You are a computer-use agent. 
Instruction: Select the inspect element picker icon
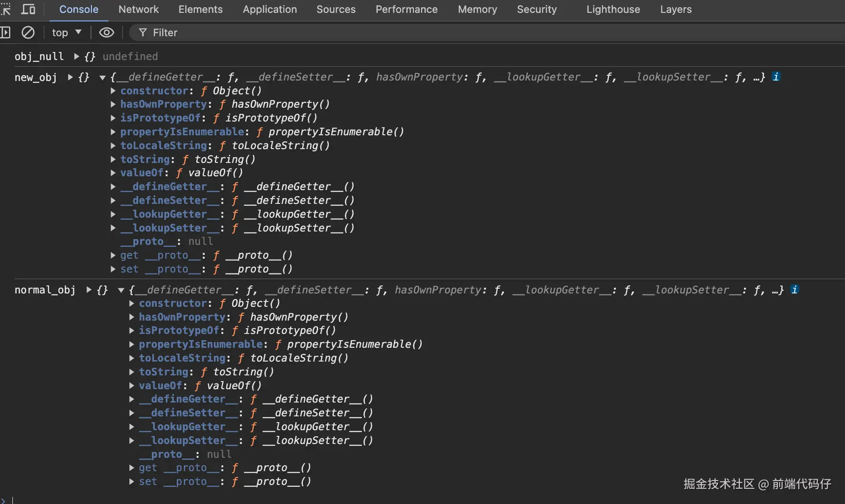click(x=5, y=9)
